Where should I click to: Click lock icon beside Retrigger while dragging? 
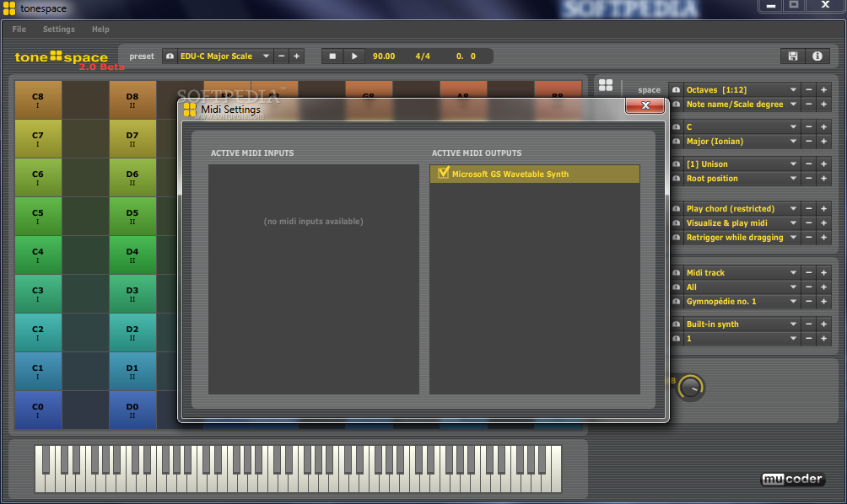(676, 238)
